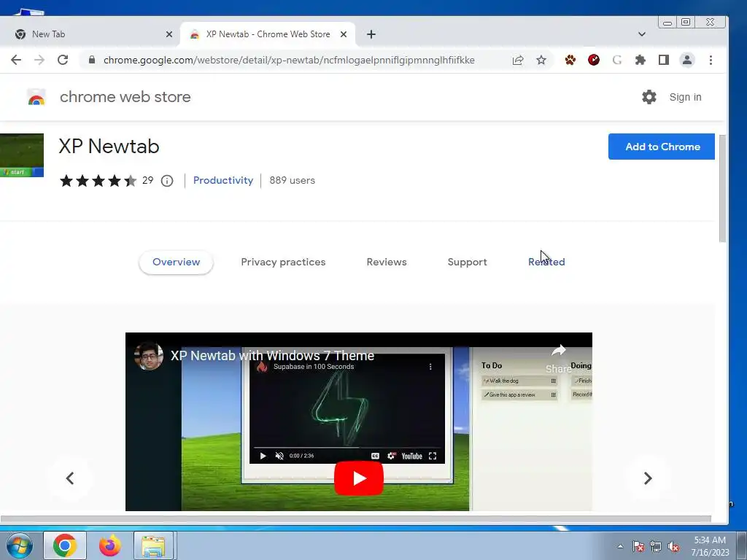Show previous screenshot in carousel

click(x=70, y=478)
